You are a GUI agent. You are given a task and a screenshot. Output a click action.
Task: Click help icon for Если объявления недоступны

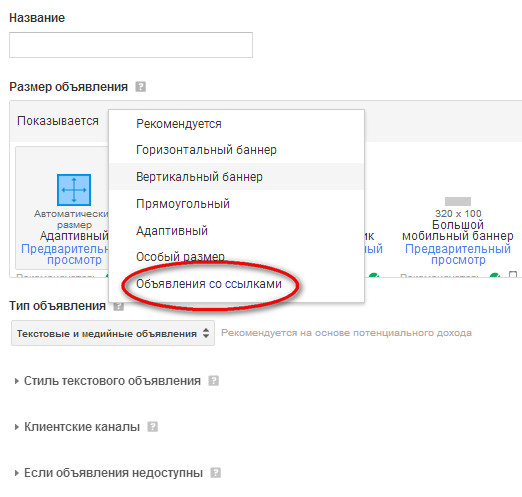coord(215,473)
